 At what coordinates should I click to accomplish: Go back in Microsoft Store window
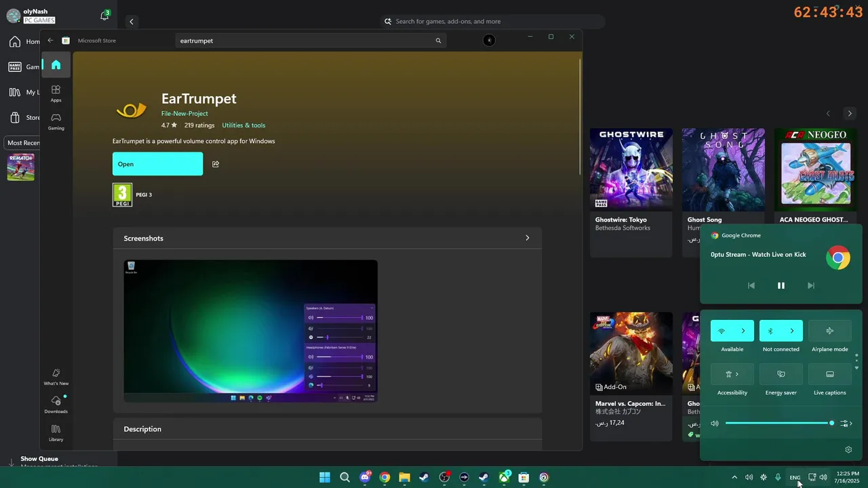50,41
